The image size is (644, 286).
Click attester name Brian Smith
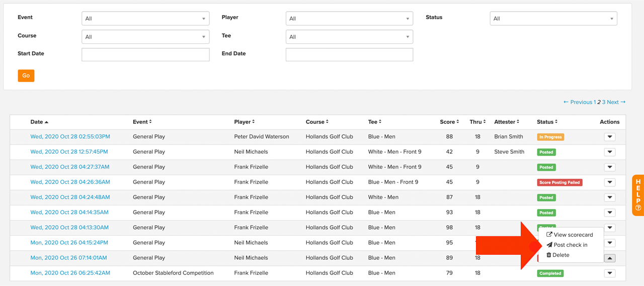[x=509, y=136]
